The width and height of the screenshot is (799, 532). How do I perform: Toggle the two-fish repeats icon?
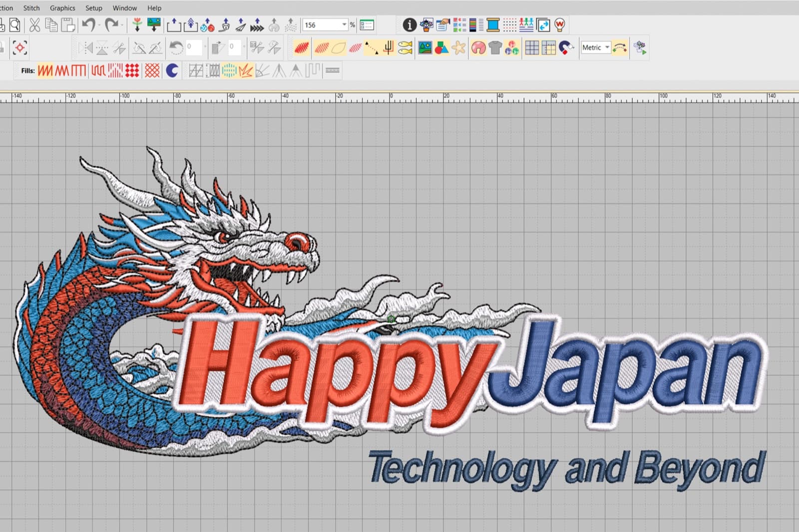(405, 48)
